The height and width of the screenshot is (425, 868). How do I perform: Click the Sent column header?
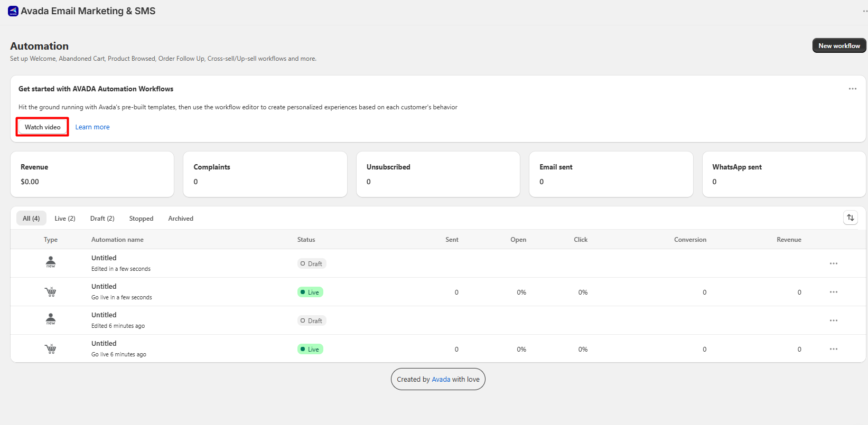point(452,239)
